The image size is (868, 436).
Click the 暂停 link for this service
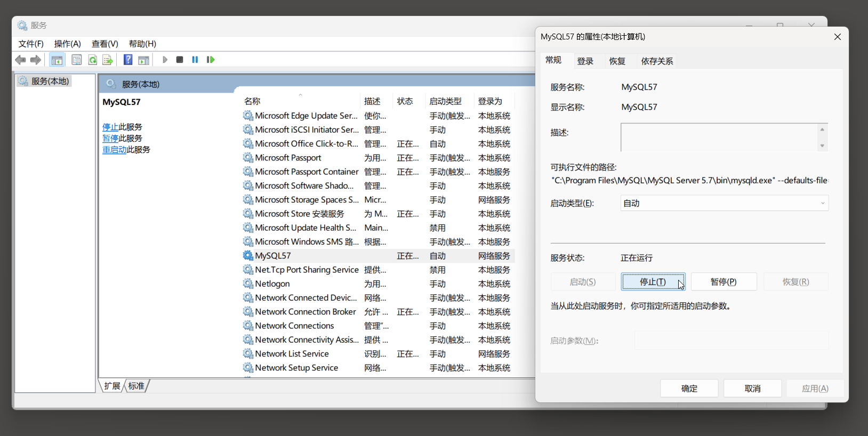110,139
